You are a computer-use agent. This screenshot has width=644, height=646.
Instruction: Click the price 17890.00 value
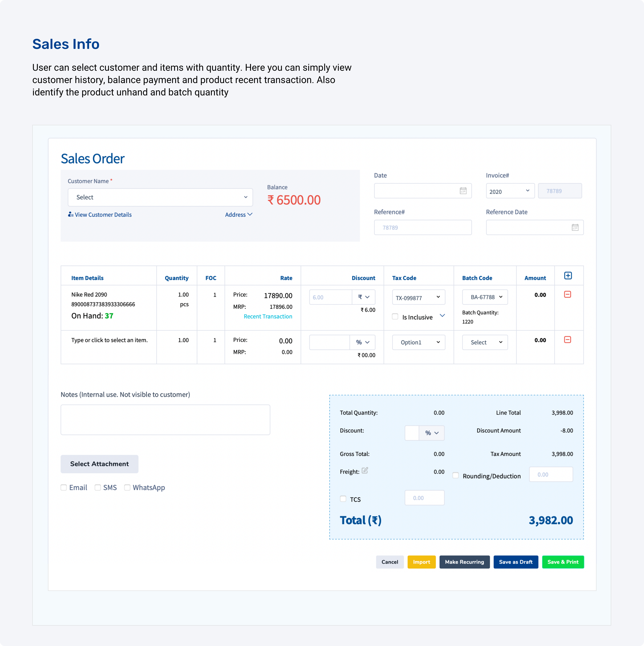click(x=278, y=295)
